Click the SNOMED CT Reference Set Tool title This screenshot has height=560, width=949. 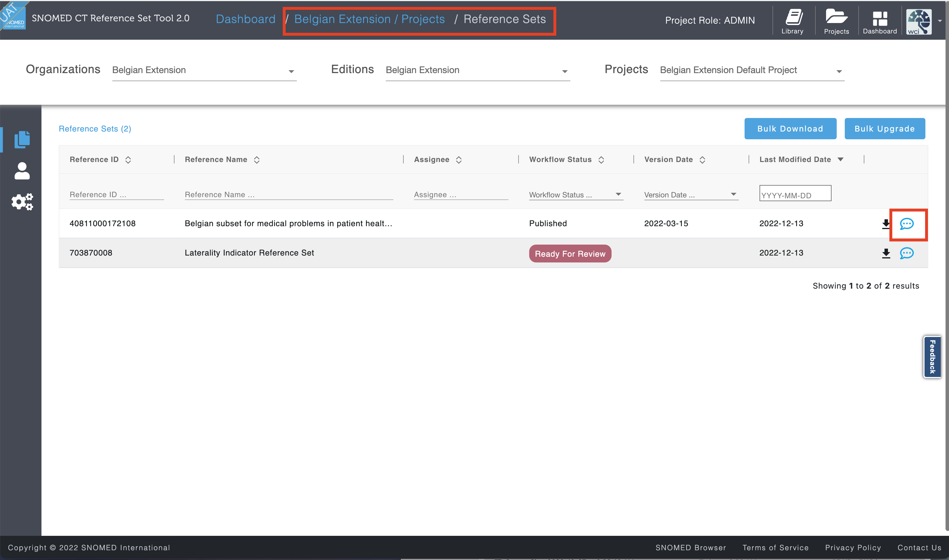click(111, 18)
